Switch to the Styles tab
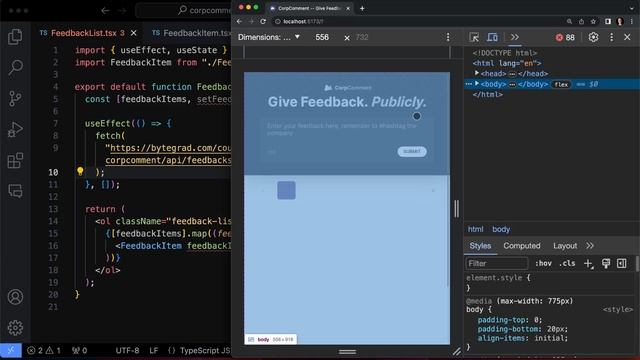This screenshot has height=360, width=640. [x=480, y=246]
